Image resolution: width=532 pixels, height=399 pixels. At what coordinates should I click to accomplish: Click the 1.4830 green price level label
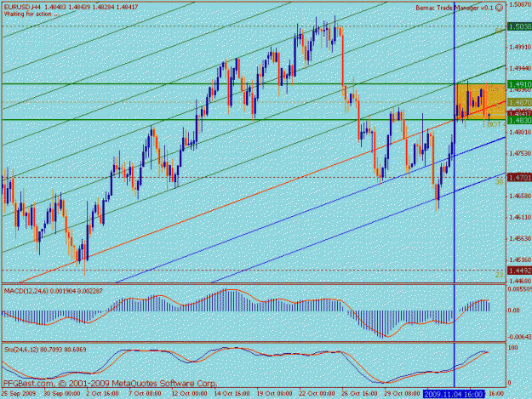pos(519,120)
